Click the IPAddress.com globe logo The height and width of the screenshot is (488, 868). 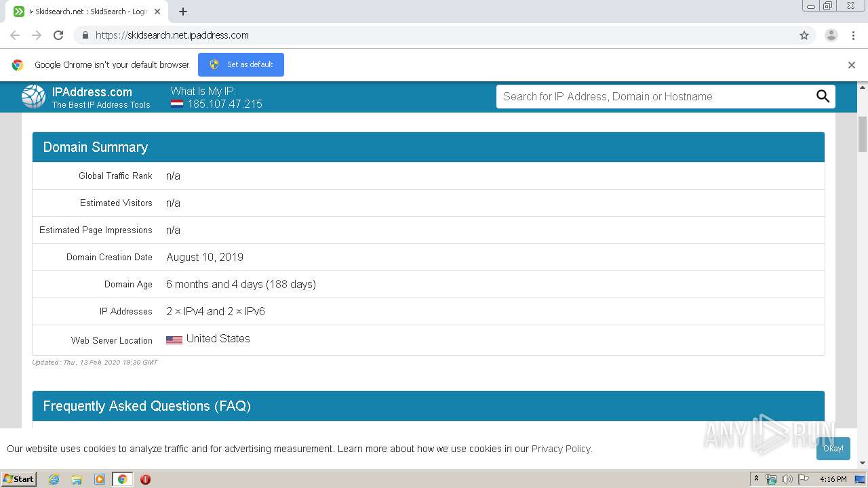point(33,97)
